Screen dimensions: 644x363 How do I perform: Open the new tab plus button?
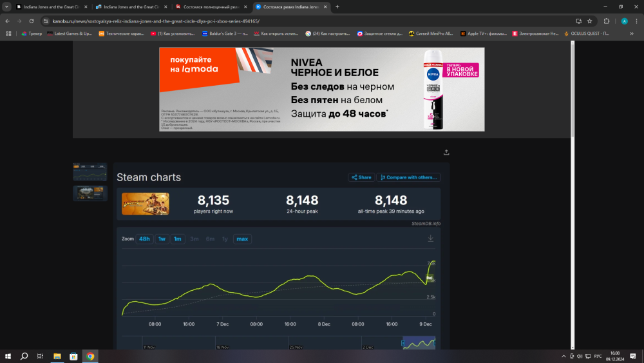click(x=337, y=6)
